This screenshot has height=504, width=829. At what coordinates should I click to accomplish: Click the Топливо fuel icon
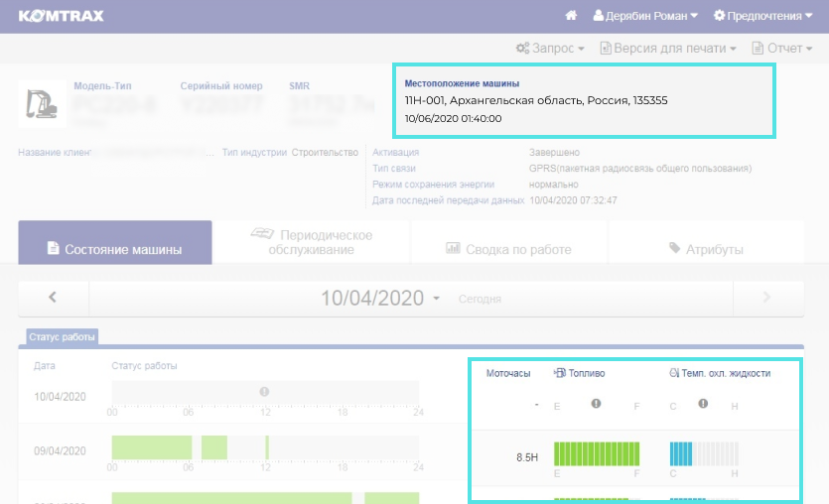click(559, 373)
